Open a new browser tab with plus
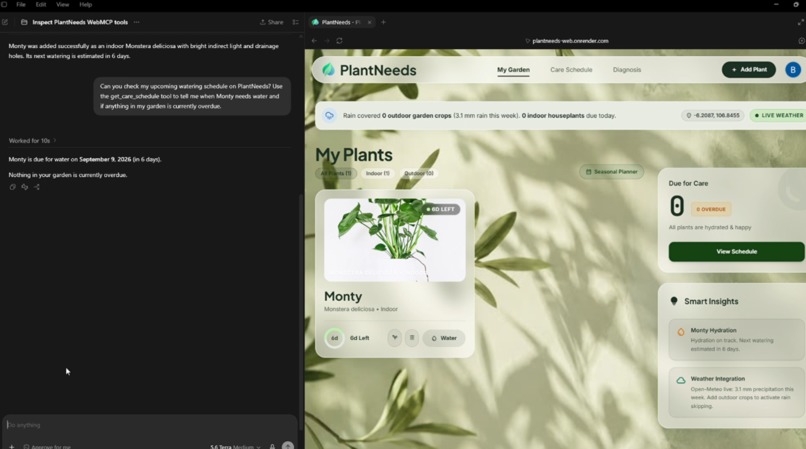This screenshot has height=449, width=806. (383, 22)
